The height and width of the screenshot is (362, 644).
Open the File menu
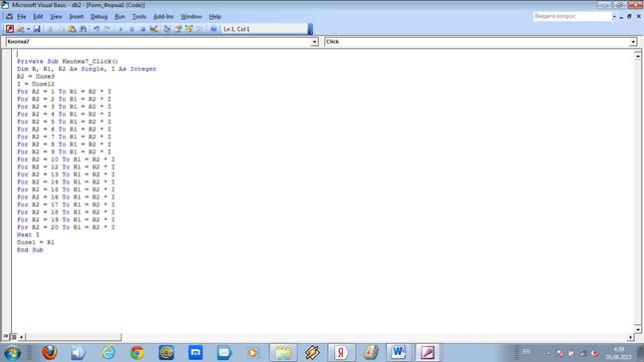point(21,16)
